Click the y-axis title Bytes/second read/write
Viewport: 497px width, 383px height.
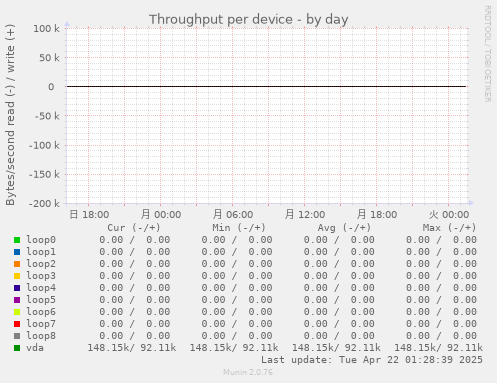pyautogui.click(x=10, y=115)
